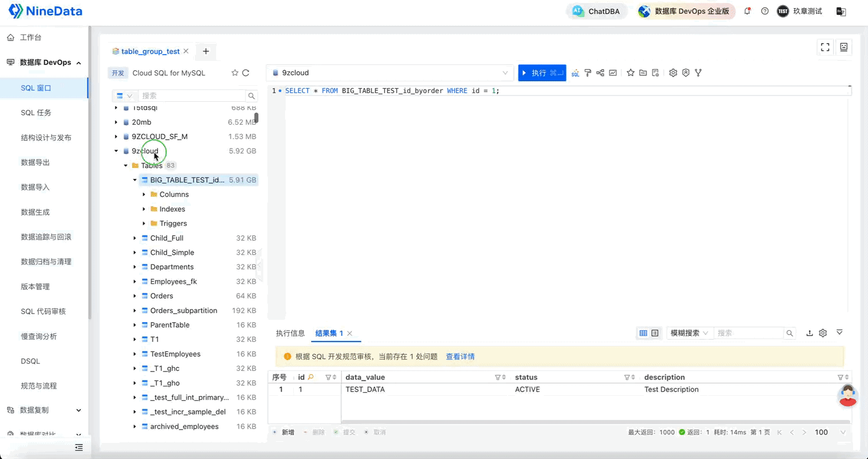Expand the Indexes folder
868x459 pixels.
click(144, 209)
